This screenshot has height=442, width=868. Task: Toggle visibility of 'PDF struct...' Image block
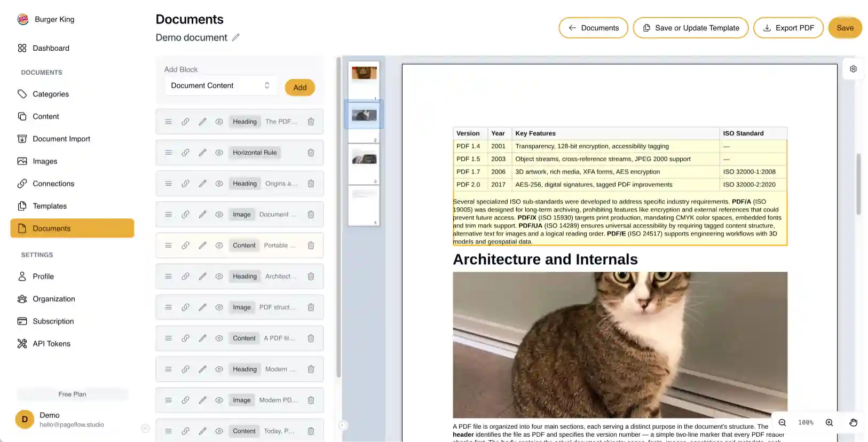coord(219,307)
